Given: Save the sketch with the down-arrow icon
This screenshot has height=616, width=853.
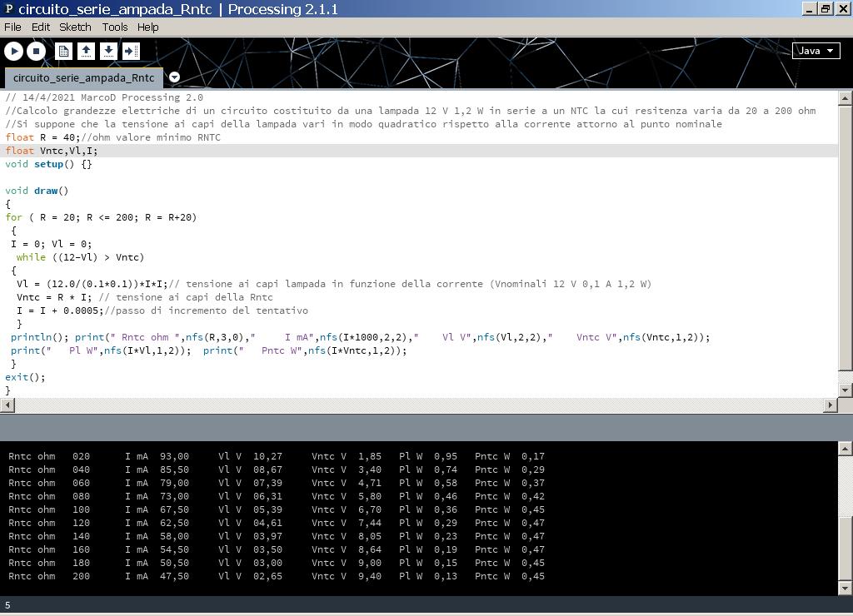Looking at the screenshot, I should pyautogui.click(x=108, y=52).
